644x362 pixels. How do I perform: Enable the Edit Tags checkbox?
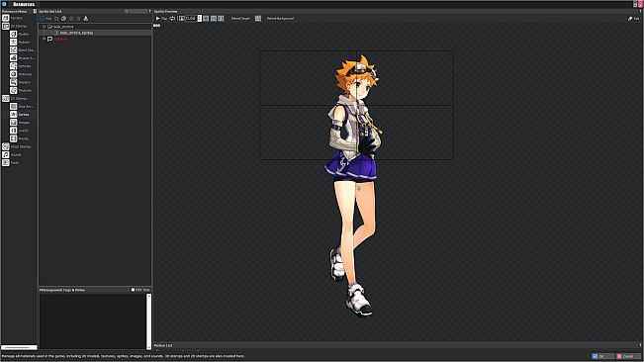(x=133, y=290)
